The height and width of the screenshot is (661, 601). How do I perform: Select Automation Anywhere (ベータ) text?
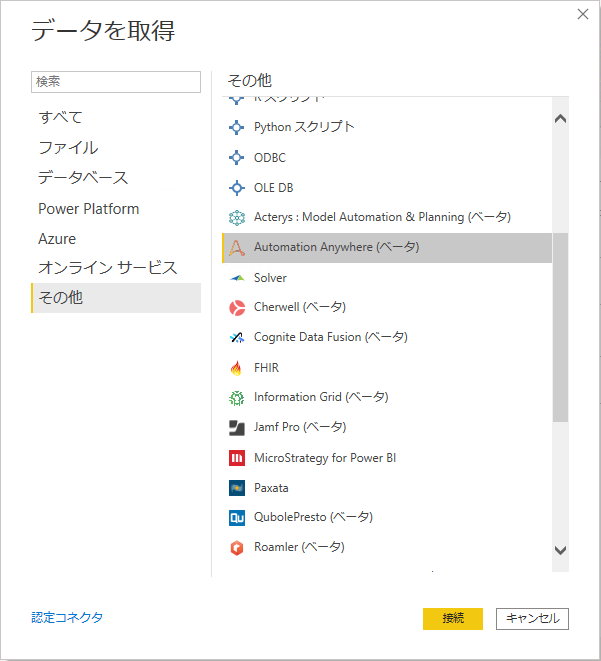click(336, 247)
